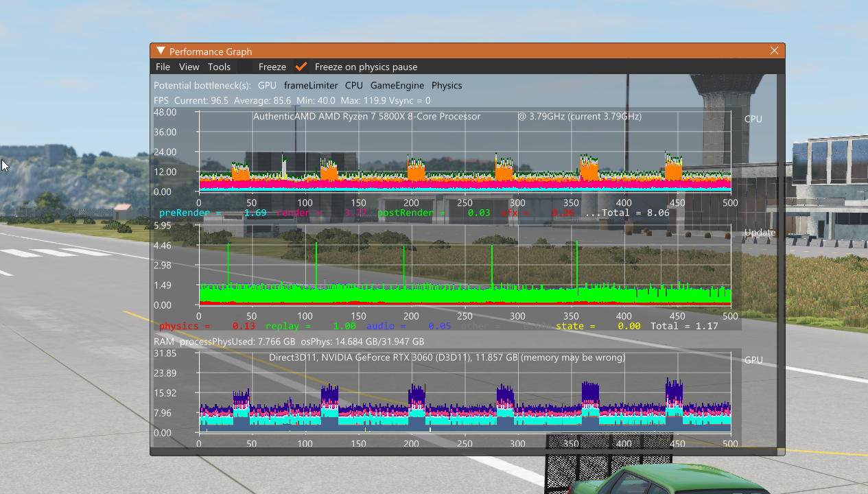Click the Performance Graph title bar text
The height and width of the screenshot is (494, 868).
(x=211, y=51)
